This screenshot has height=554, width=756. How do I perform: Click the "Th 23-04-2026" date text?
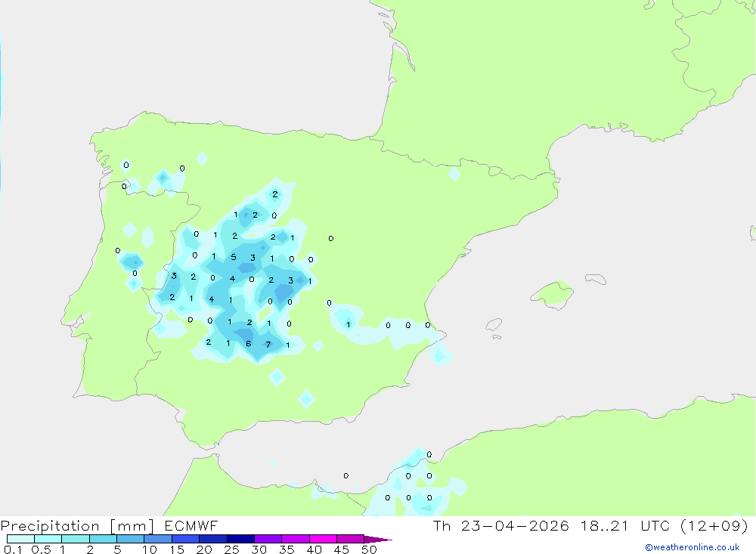[501, 525]
